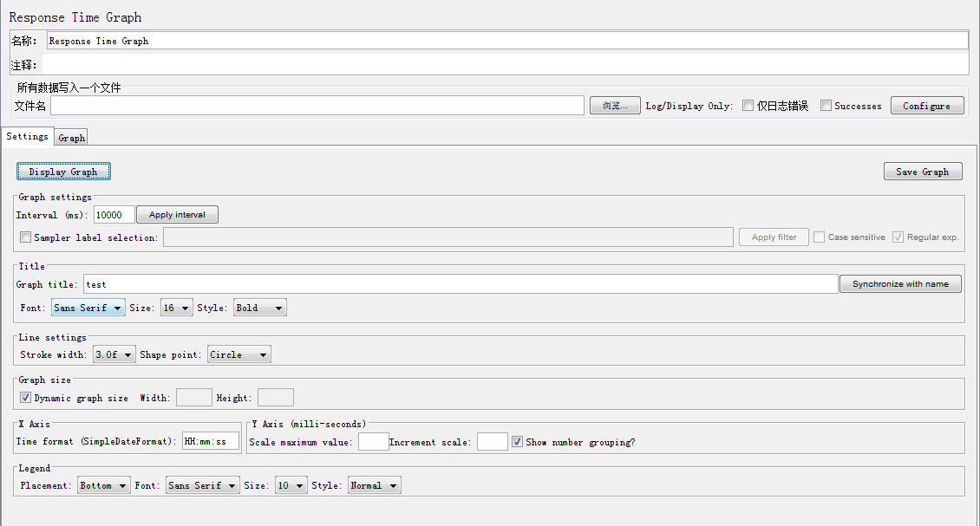Check Sampler label selection box

click(x=26, y=237)
